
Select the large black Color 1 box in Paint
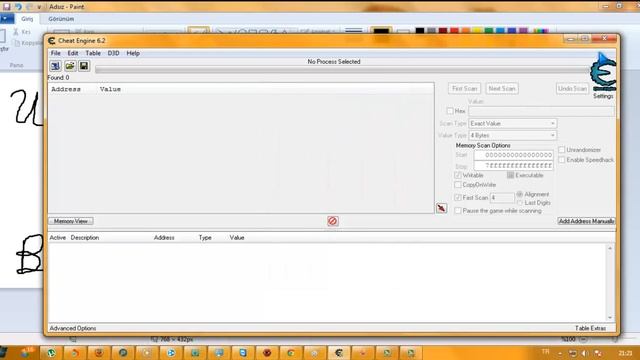pyautogui.click(x=381, y=31)
